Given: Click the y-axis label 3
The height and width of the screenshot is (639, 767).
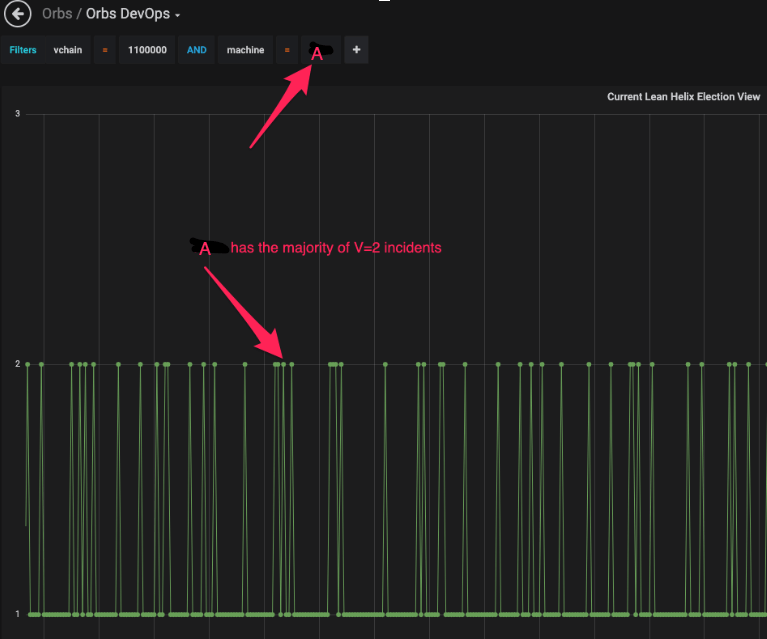Looking at the screenshot, I should 18,114.
